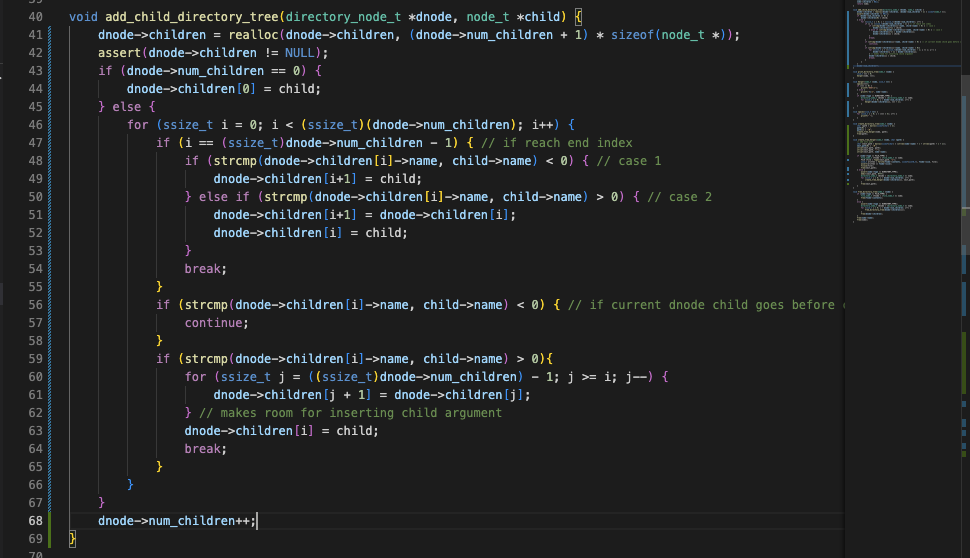Click the assert statement on line 42
Viewport: 970px width, 558px height.
[x=118, y=53]
